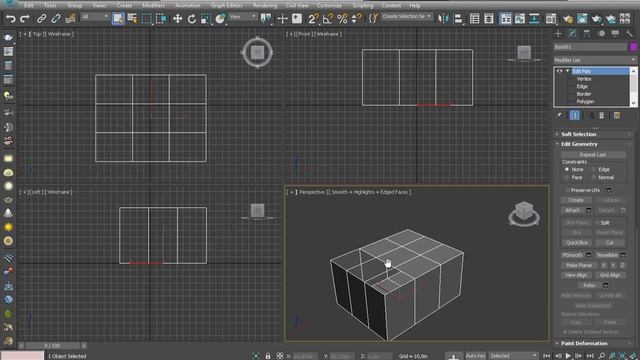The image size is (640, 360).
Task: Click the Selection Lock padlock icon
Action: tap(268, 356)
